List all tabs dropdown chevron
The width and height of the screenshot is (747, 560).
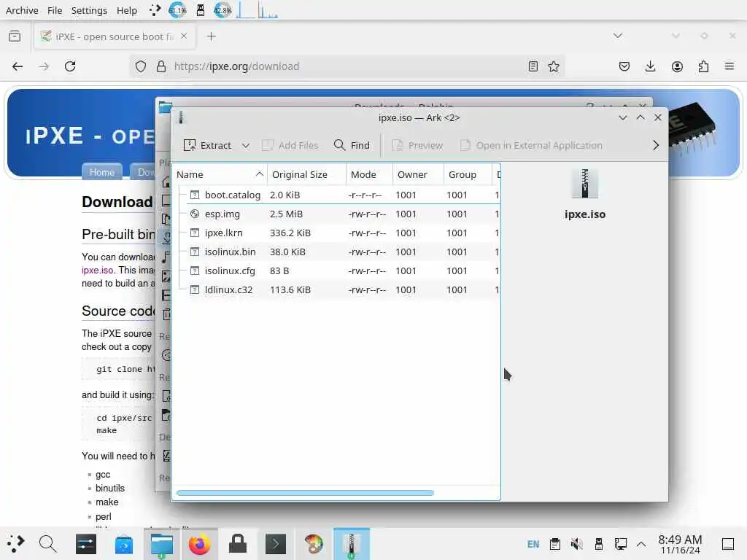[618, 36]
